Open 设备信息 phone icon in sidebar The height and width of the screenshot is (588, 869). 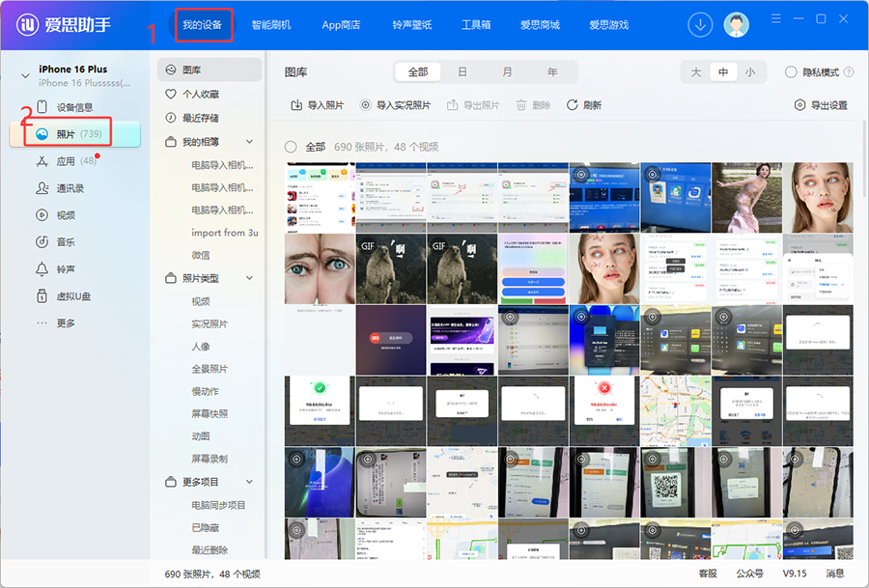(x=42, y=107)
